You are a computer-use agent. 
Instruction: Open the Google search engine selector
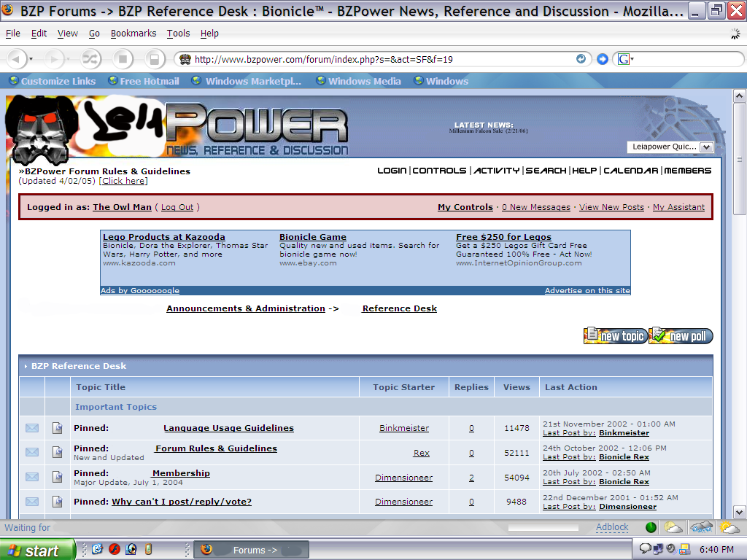pyautogui.click(x=625, y=59)
